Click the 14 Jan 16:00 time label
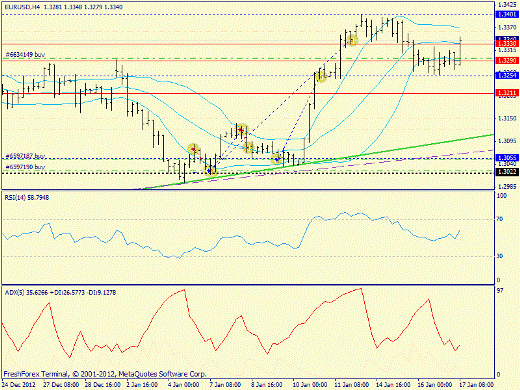This screenshot has height=390, width=520. tap(393, 385)
